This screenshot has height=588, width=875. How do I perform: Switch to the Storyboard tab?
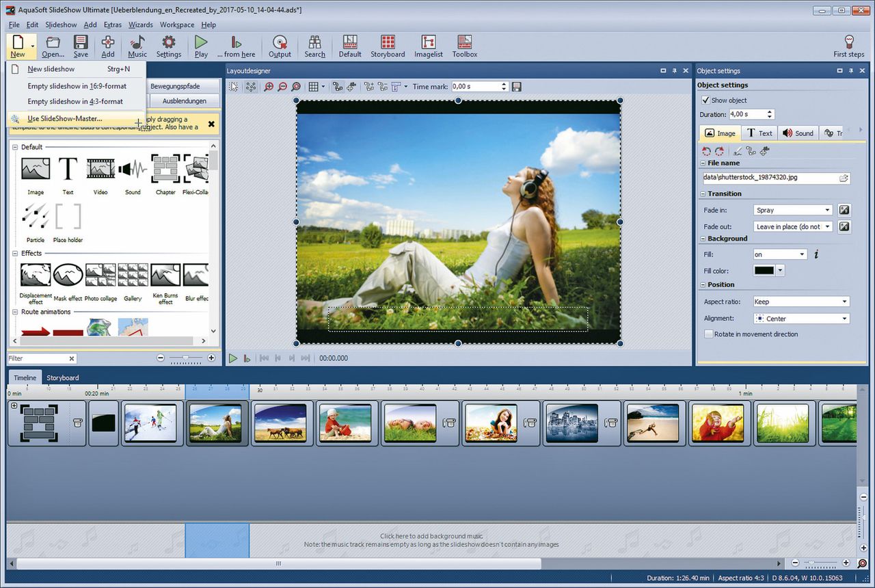62,377
